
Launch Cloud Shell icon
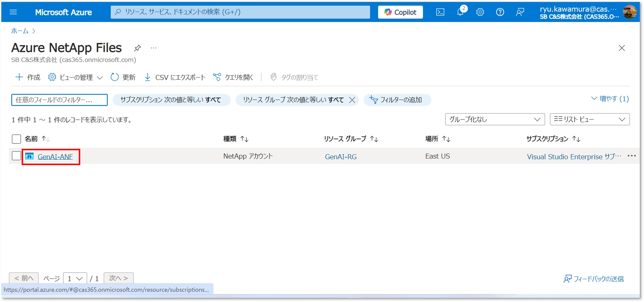pyautogui.click(x=440, y=12)
